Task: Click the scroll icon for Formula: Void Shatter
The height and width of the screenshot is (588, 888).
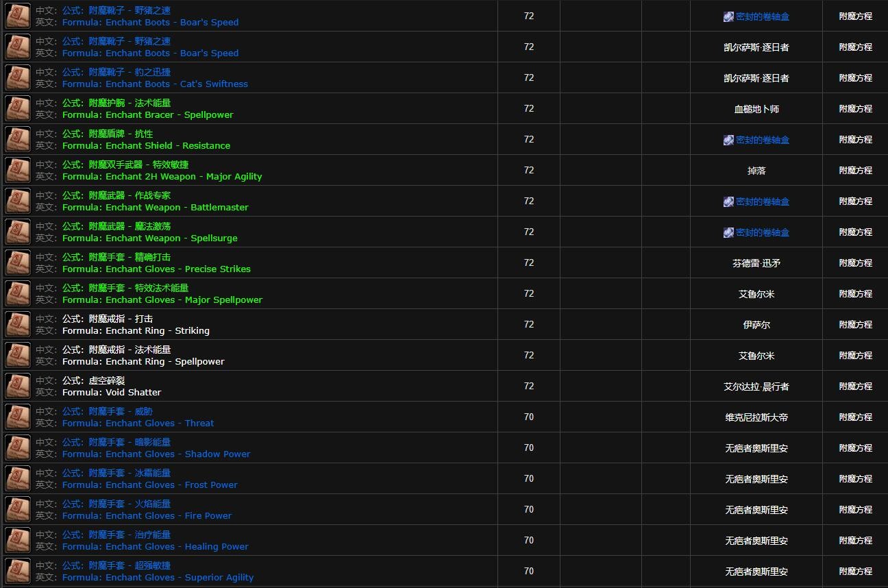Action: pos(18,387)
